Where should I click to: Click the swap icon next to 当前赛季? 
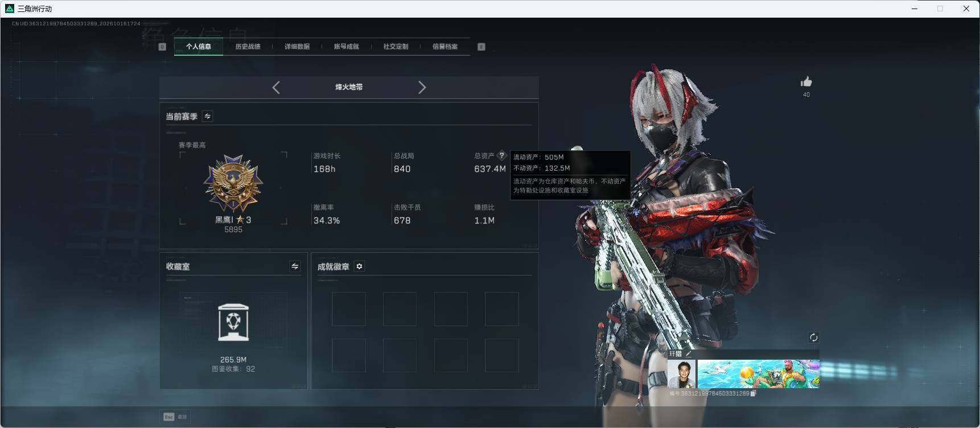[x=208, y=116]
